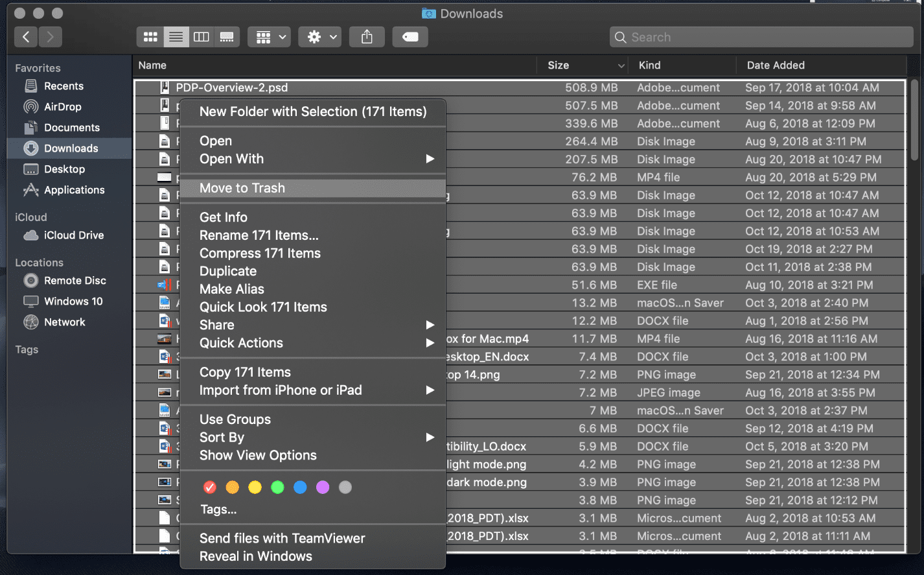Select the column view icon

tap(201, 37)
